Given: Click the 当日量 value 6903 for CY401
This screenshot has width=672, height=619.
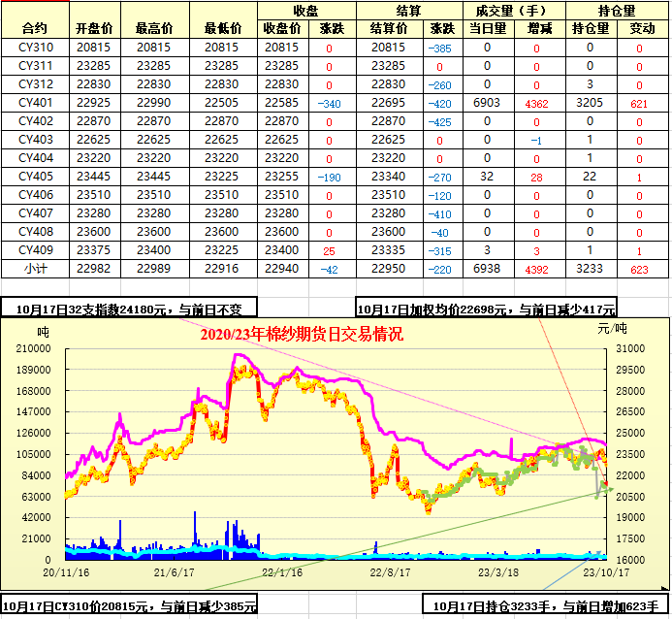Looking at the screenshot, I should (487, 102).
